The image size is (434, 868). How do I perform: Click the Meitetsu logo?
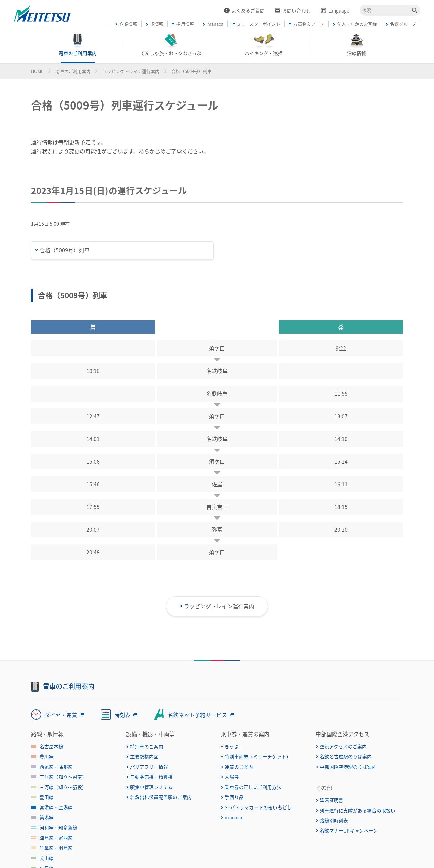pyautogui.click(x=42, y=14)
